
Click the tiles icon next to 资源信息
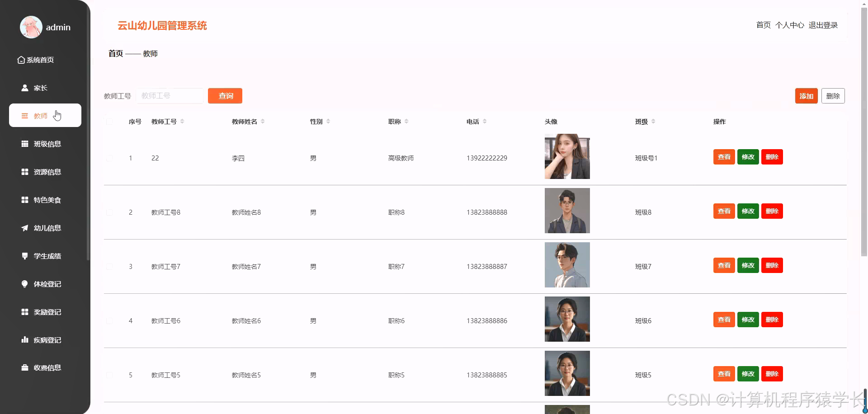click(x=25, y=172)
